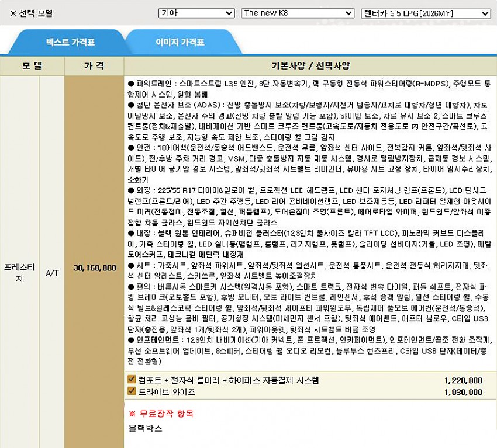
Task: Click the 파워트레인 specification line
Action: tap(292, 84)
